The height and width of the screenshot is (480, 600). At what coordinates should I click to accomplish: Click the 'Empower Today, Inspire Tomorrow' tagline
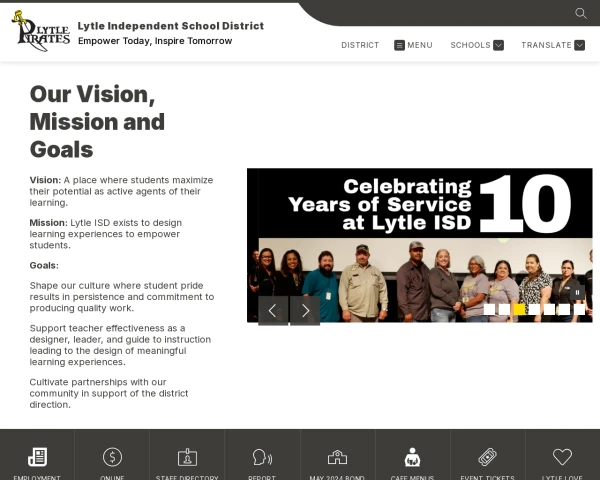155,41
